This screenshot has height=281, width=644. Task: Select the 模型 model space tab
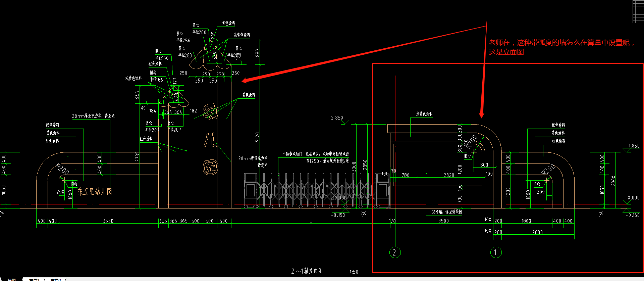pyautogui.click(x=12, y=279)
